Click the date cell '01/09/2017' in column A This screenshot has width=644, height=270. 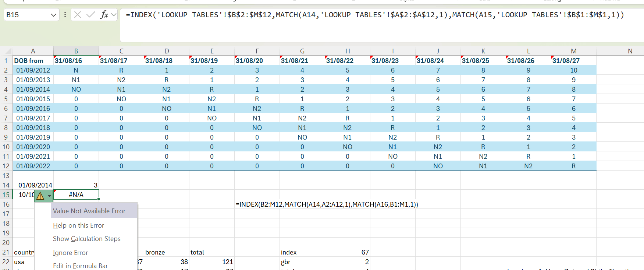(x=33, y=118)
